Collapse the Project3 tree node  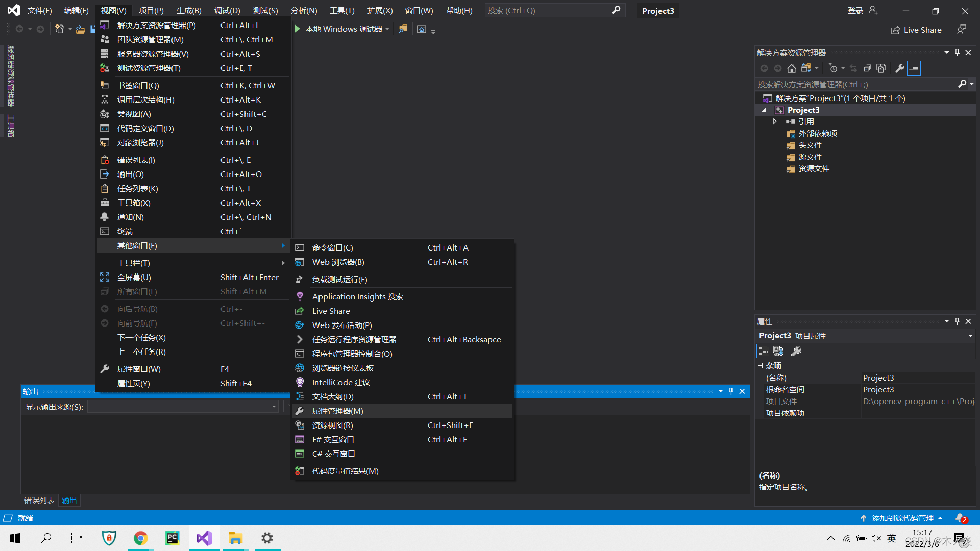point(764,110)
